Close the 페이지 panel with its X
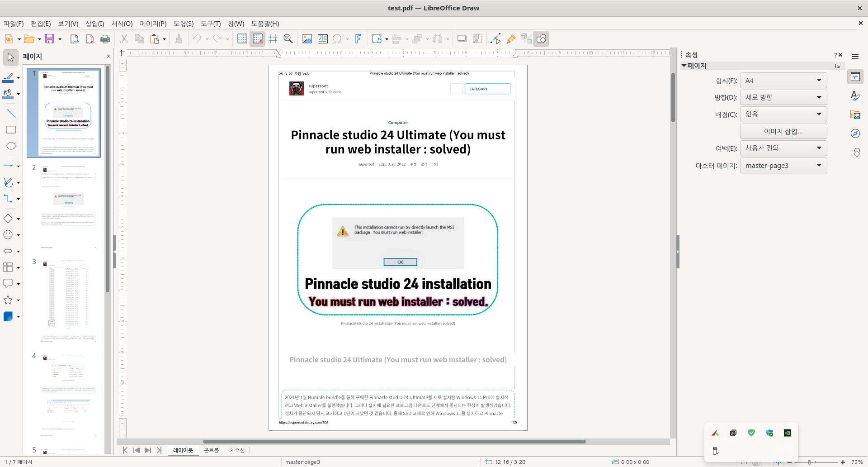868x467 pixels. [108, 56]
